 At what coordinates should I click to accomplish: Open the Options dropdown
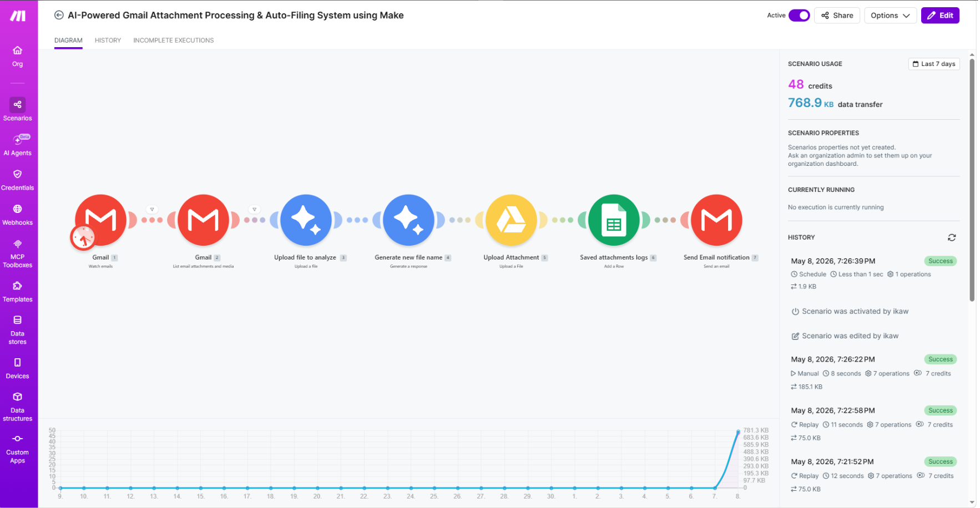coord(890,16)
